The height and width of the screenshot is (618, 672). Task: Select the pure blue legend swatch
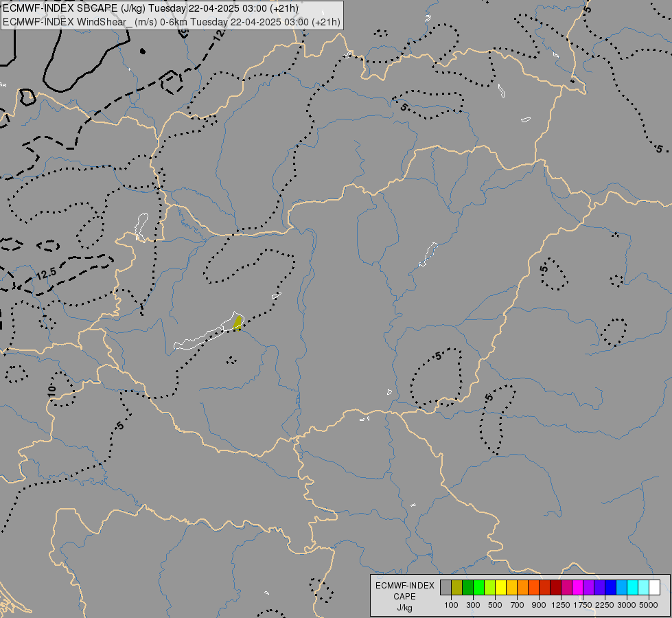pyautogui.click(x=610, y=588)
